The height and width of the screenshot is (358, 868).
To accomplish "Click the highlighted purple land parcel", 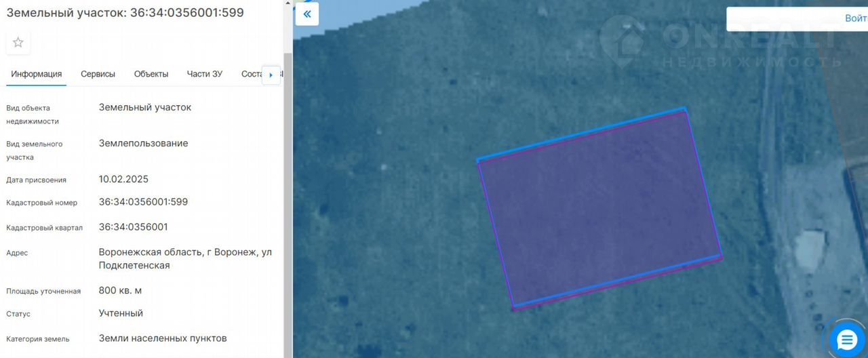I will (x=599, y=209).
